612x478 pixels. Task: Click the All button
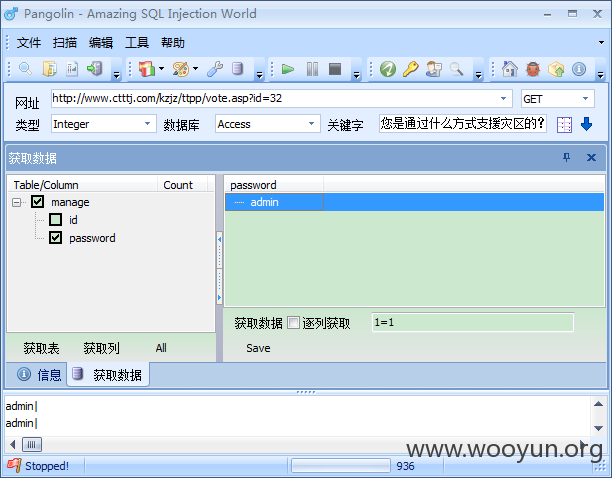161,348
